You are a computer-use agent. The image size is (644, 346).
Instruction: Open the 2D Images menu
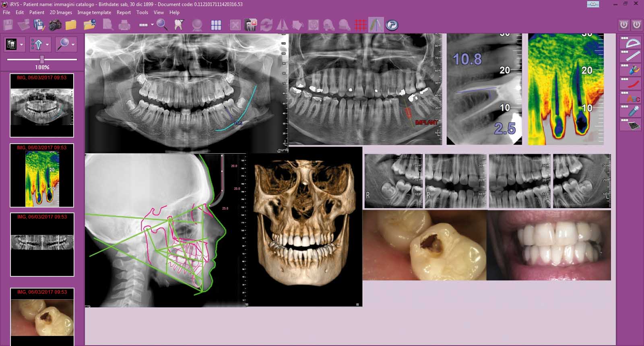tap(61, 12)
